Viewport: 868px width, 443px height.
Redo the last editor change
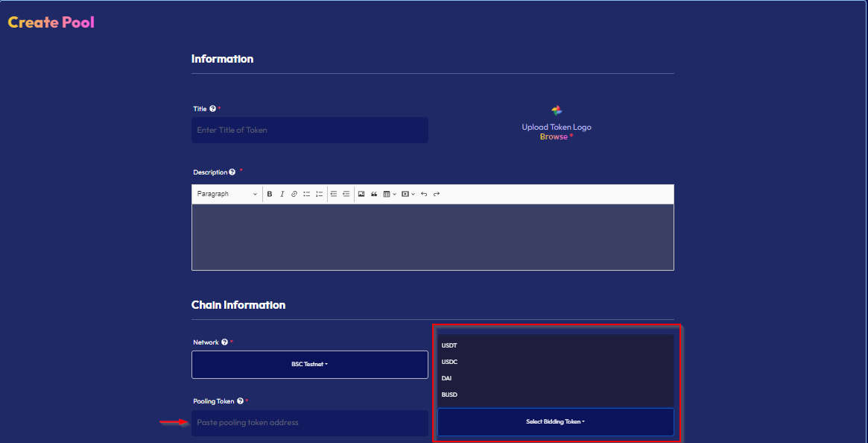click(437, 194)
